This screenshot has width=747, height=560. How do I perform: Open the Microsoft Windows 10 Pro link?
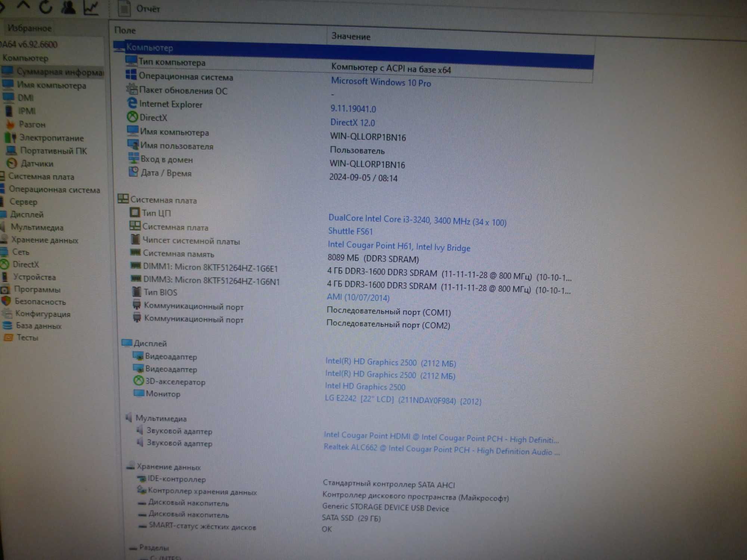point(381,82)
